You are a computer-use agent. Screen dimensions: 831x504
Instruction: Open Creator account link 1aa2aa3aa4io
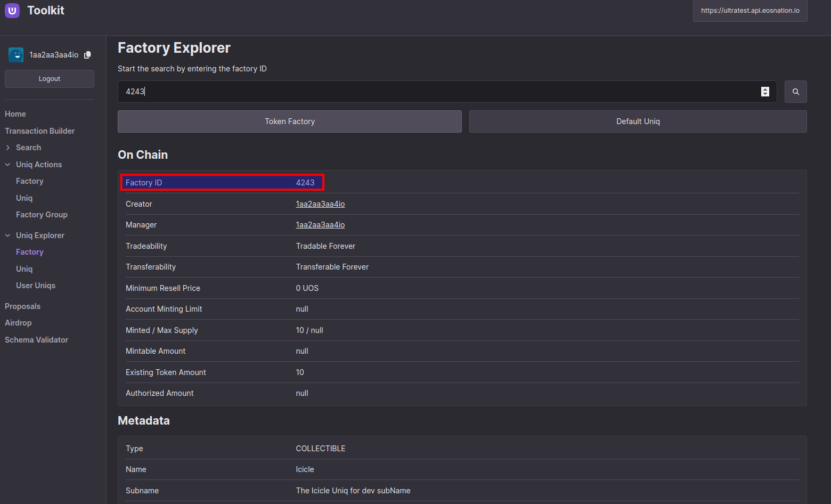tap(320, 204)
